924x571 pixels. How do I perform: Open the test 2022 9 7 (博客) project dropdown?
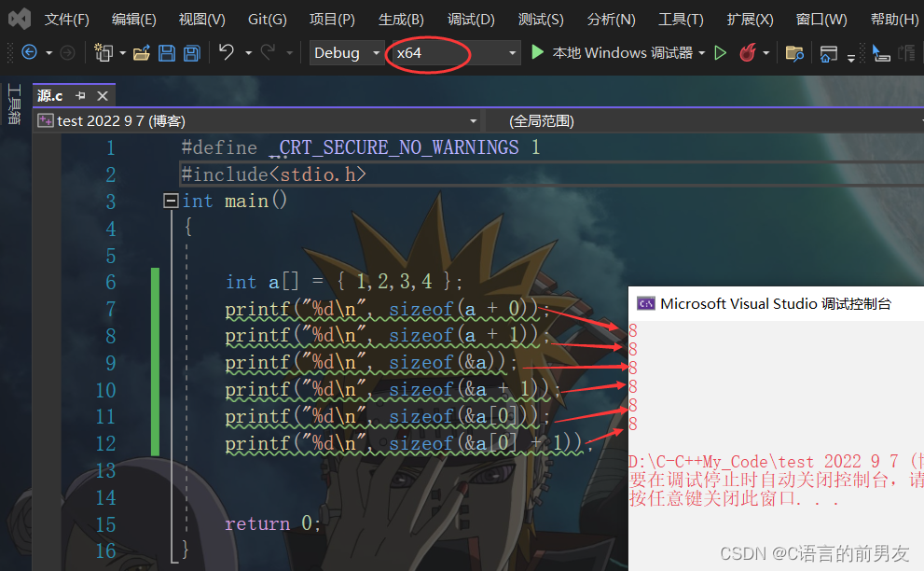pos(257,121)
